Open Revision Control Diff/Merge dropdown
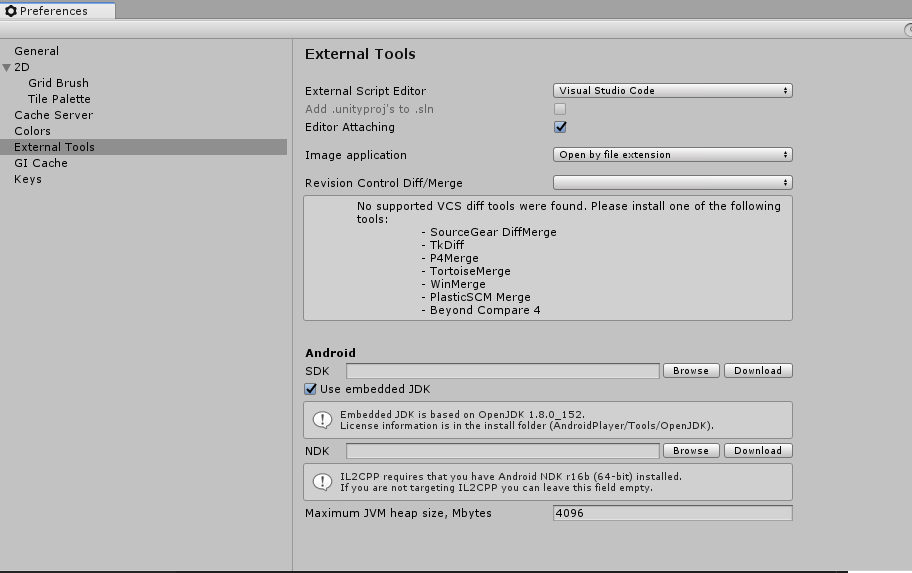This screenshot has width=912, height=573. coord(672,183)
